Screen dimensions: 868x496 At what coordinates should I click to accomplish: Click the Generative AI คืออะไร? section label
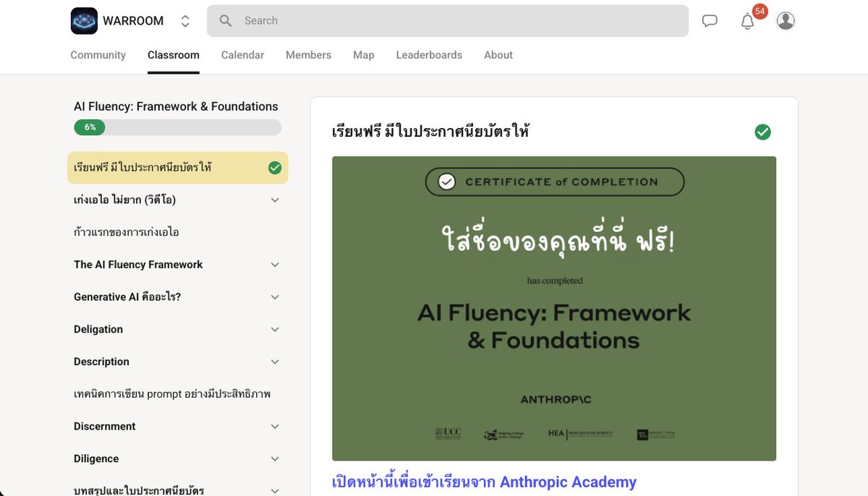coord(127,297)
